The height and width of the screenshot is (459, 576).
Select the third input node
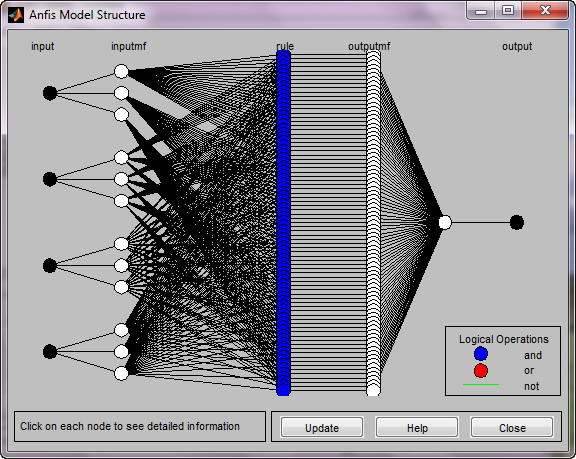click(x=50, y=265)
